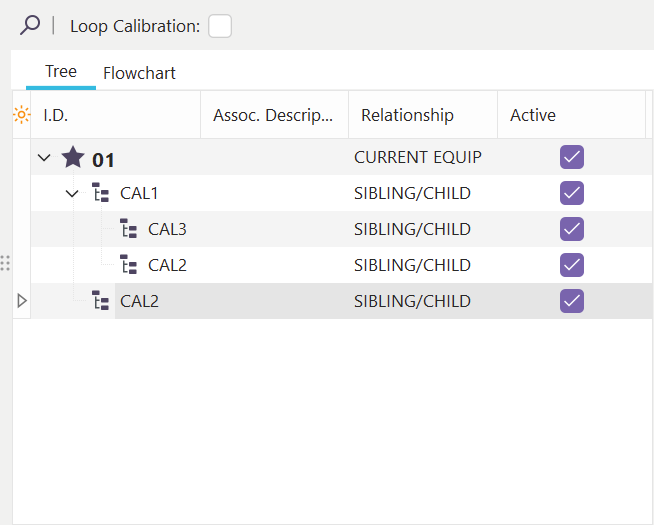Click hierarchy icon of CAL2 under CAL3

pyautogui.click(x=129, y=265)
